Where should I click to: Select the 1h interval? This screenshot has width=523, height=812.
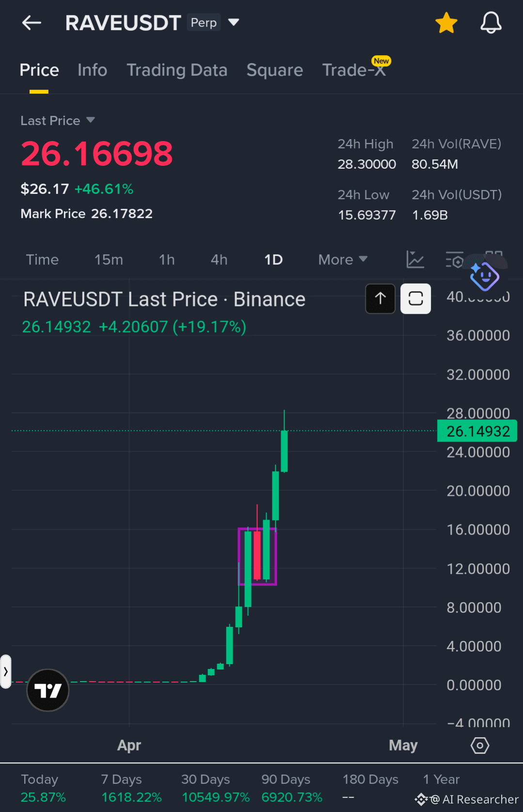coord(167,259)
